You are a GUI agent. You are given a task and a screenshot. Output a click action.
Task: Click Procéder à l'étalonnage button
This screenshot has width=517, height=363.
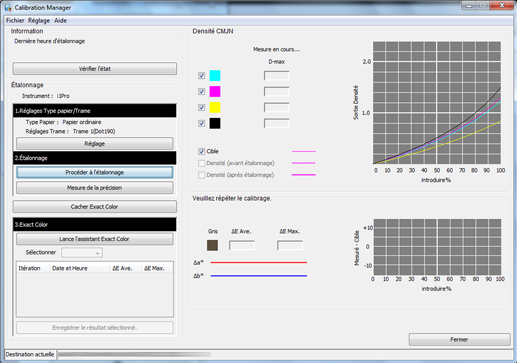95,172
